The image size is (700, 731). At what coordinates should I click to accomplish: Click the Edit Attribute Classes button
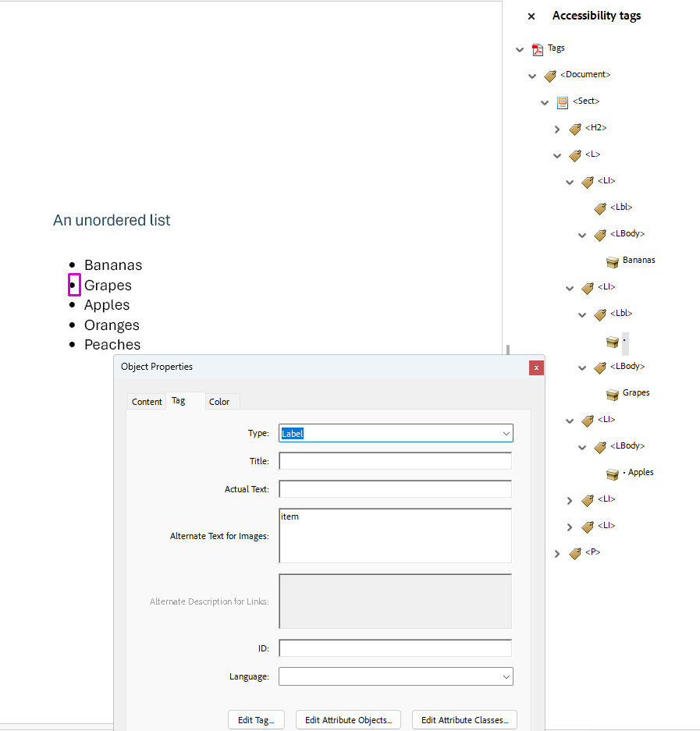click(x=464, y=719)
